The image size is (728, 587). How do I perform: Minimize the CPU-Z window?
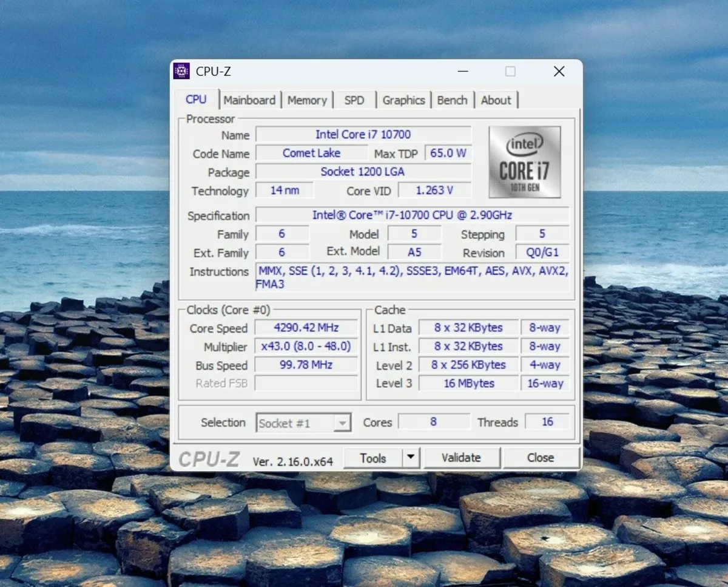click(x=463, y=71)
